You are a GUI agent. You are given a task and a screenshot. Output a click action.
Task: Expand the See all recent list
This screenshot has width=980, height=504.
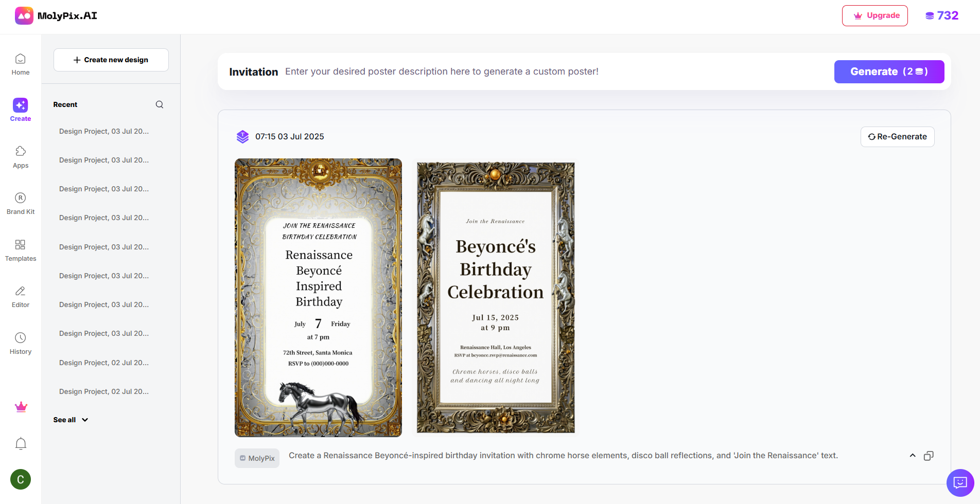pos(71,420)
